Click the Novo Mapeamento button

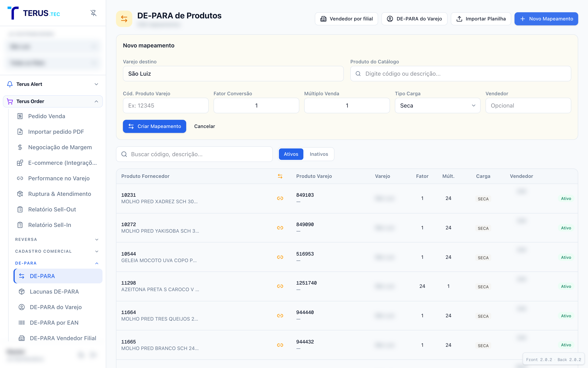546,19
